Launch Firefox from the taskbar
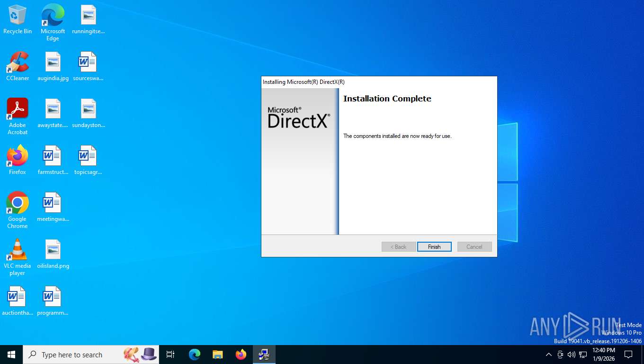 [241, 355]
